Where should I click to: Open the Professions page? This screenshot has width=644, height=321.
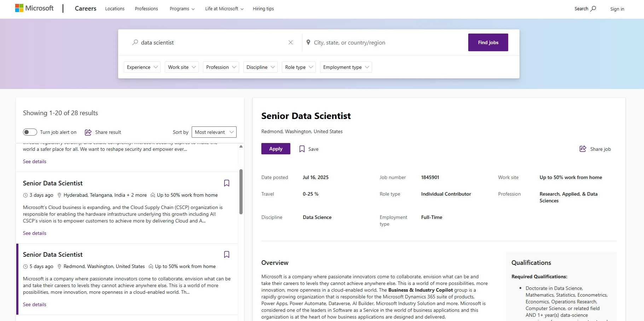[x=146, y=8]
